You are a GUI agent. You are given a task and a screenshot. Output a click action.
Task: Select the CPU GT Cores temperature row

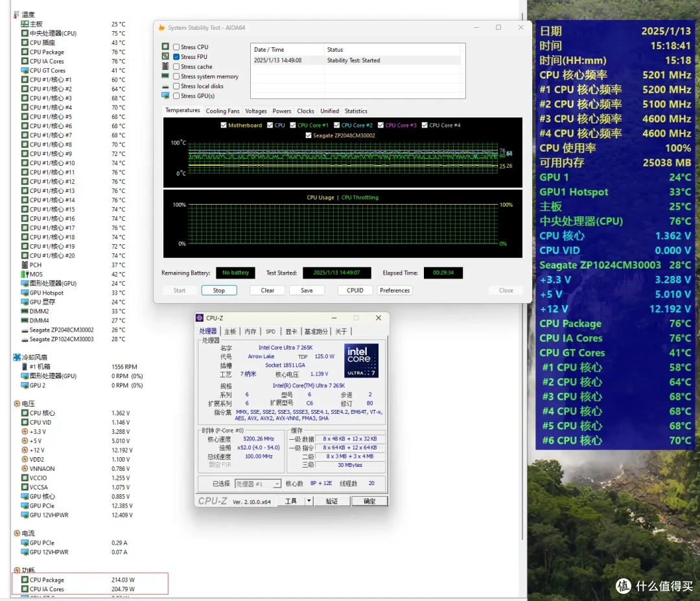pyautogui.click(x=74, y=71)
